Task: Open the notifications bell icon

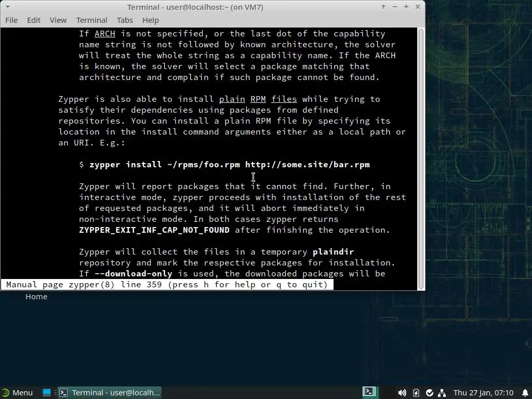Action: (525, 393)
